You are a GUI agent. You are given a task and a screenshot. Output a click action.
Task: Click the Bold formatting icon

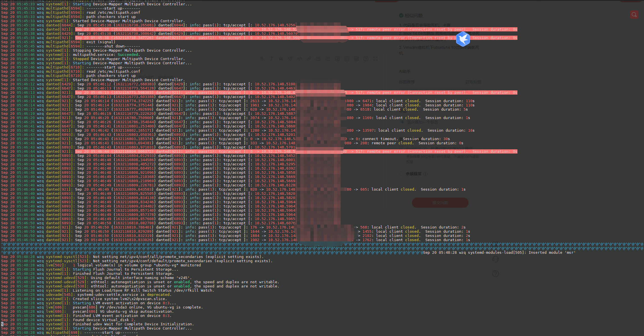pyautogui.click(x=262, y=59)
